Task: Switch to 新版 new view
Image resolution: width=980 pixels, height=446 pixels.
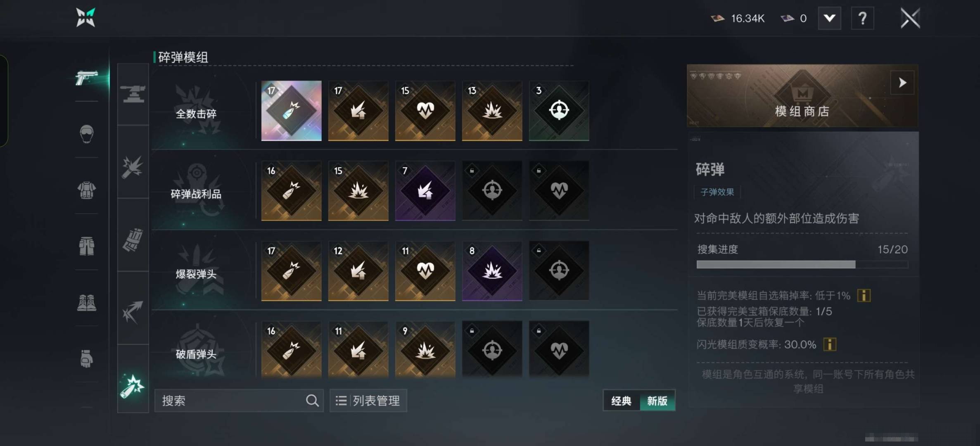Action: (x=657, y=401)
